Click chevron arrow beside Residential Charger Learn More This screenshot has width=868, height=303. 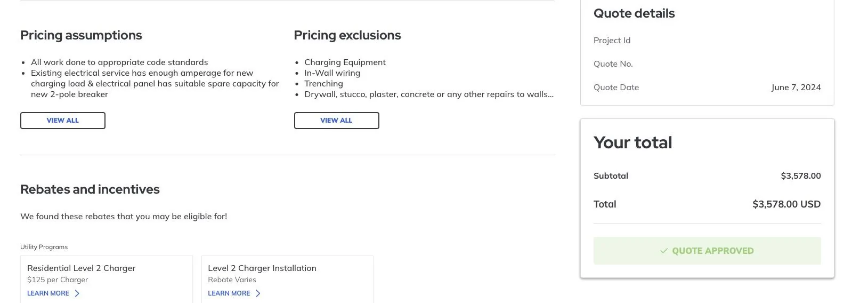pos(77,293)
